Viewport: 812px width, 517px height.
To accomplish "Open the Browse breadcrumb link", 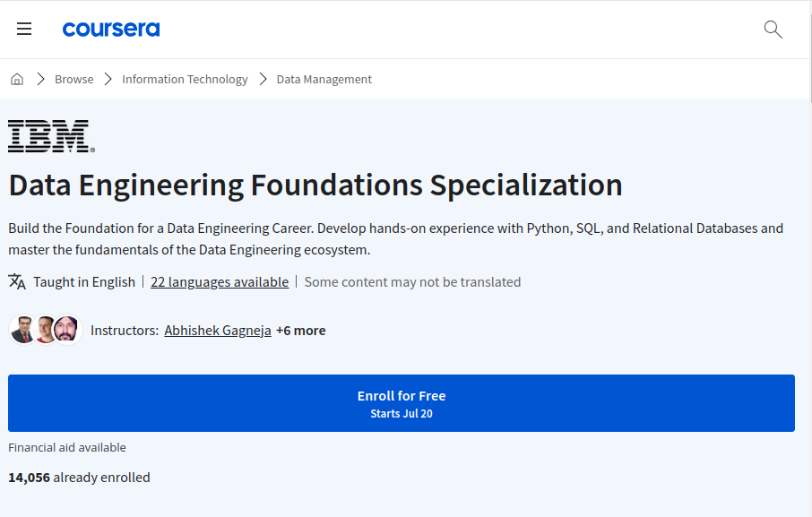I will [73, 79].
